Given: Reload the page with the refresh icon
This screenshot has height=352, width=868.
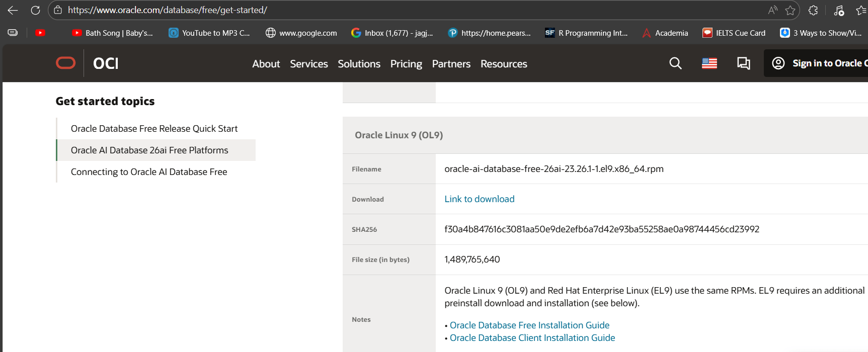Looking at the screenshot, I should [x=35, y=10].
